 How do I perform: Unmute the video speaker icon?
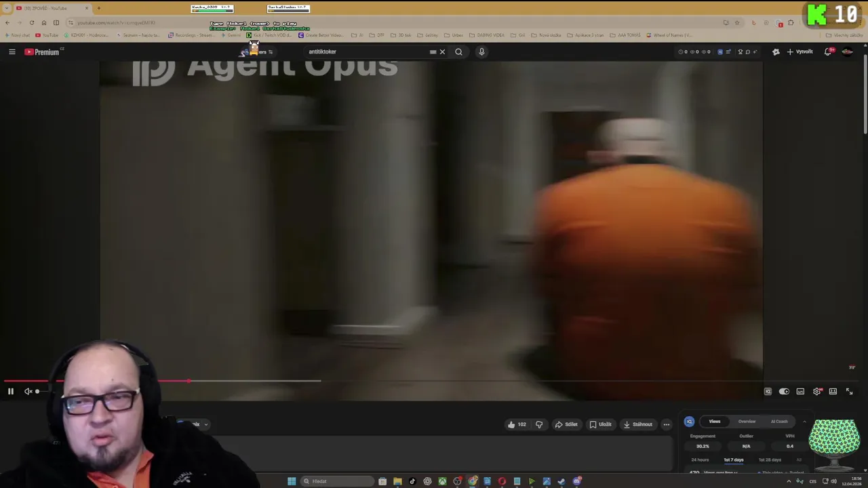[x=28, y=391]
